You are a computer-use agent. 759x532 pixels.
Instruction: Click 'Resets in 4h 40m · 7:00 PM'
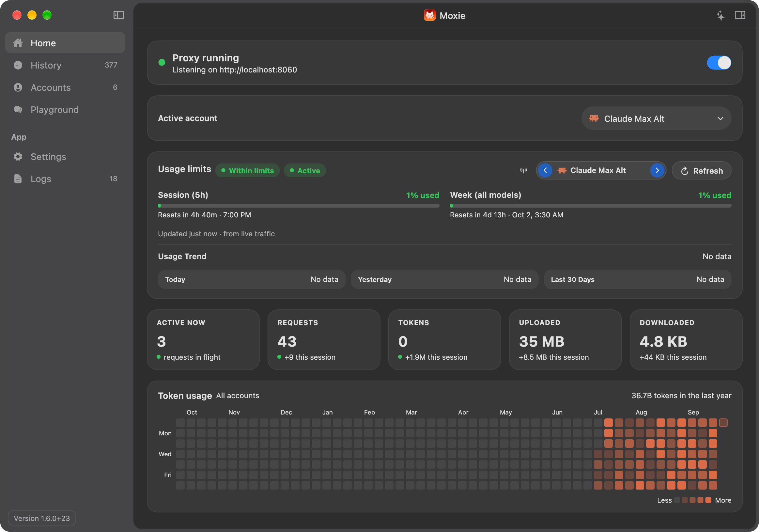point(204,215)
